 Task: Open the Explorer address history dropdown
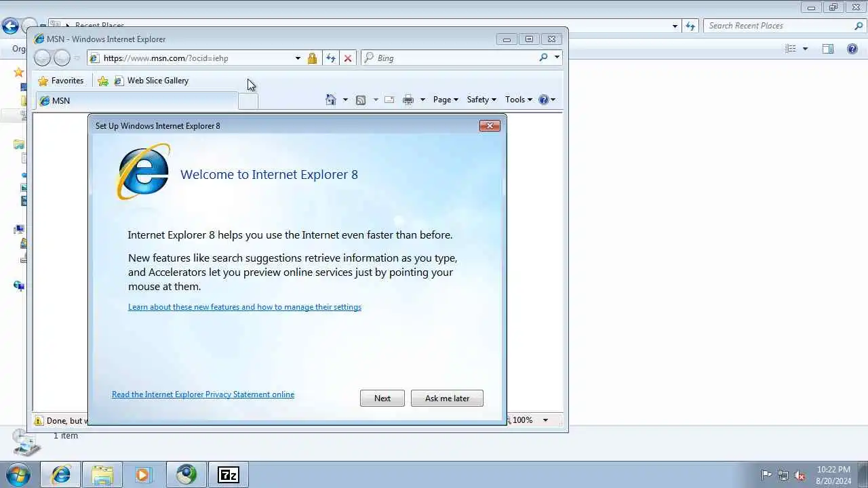tap(675, 26)
